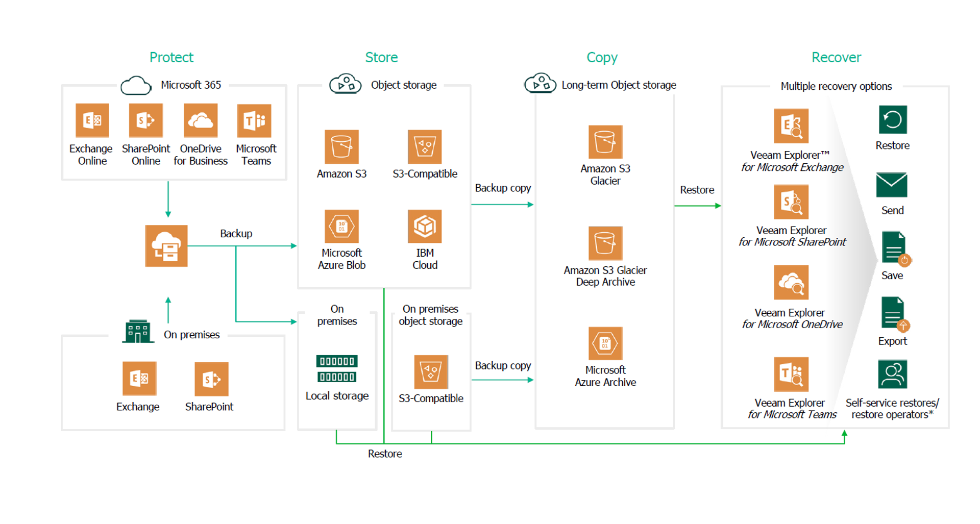Click the Long-term Object storage cloud icon
Screen dimensions: 980x524
(x=541, y=83)
